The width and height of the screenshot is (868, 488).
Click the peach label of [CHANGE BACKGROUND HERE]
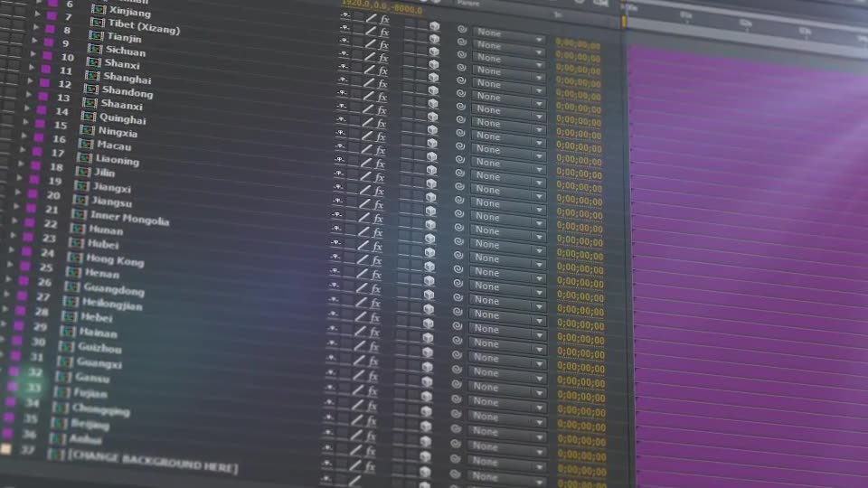tap(6, 449)
